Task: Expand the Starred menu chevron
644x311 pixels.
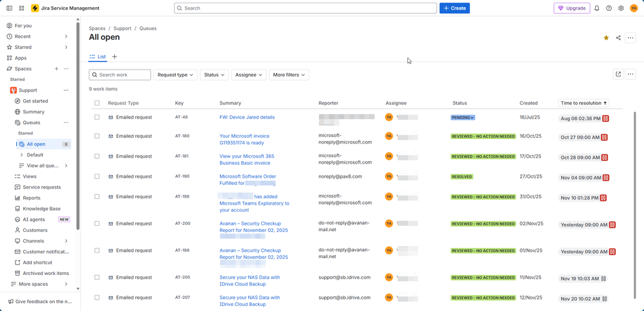Action: 66,47
